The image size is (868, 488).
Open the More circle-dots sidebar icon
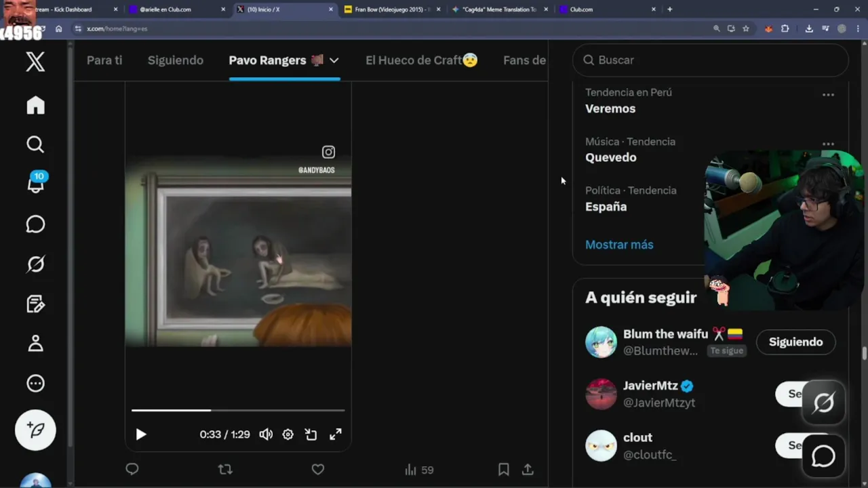point(35,384)
